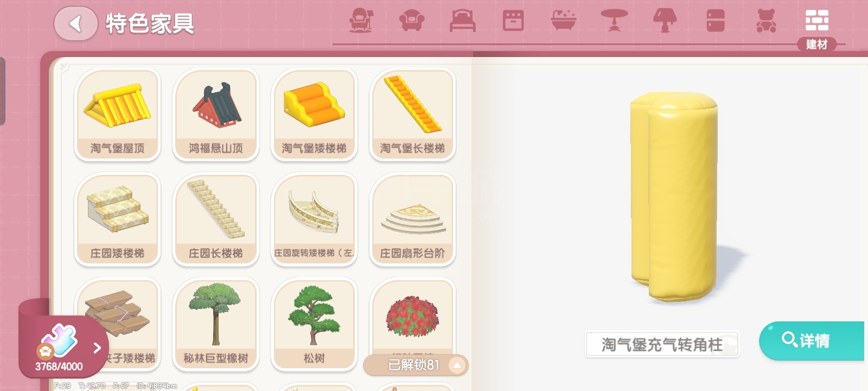
Task: Switch to the bed category icon
Action: pyautogui.click(x=463, y=21)
